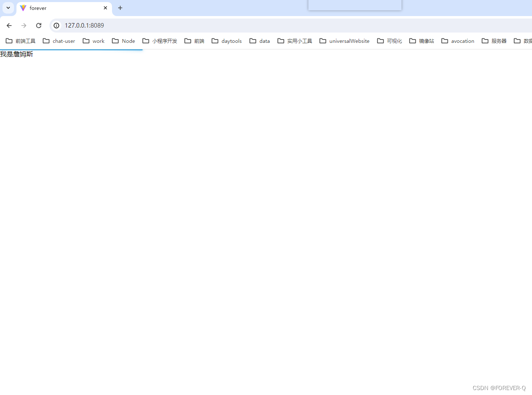Screen dimensions: 532x395
Task: Open the 小程序开发 bookmark folder
Action: (160, 41)
